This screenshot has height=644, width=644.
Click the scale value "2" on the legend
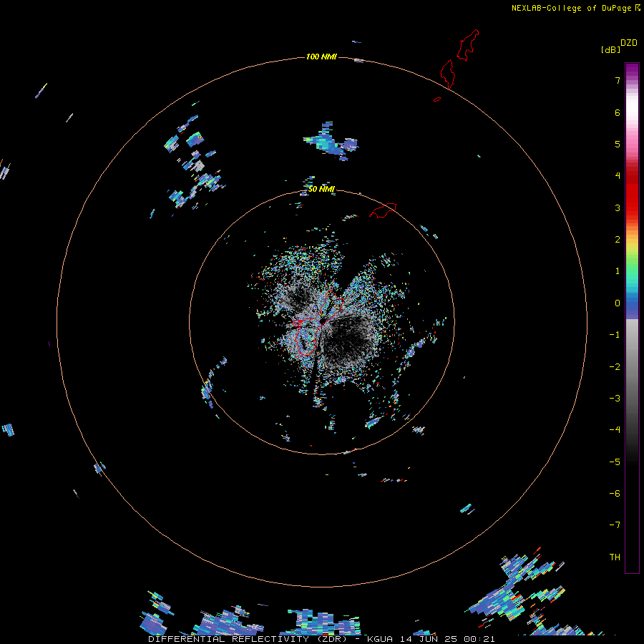click(x=618, y=240)
